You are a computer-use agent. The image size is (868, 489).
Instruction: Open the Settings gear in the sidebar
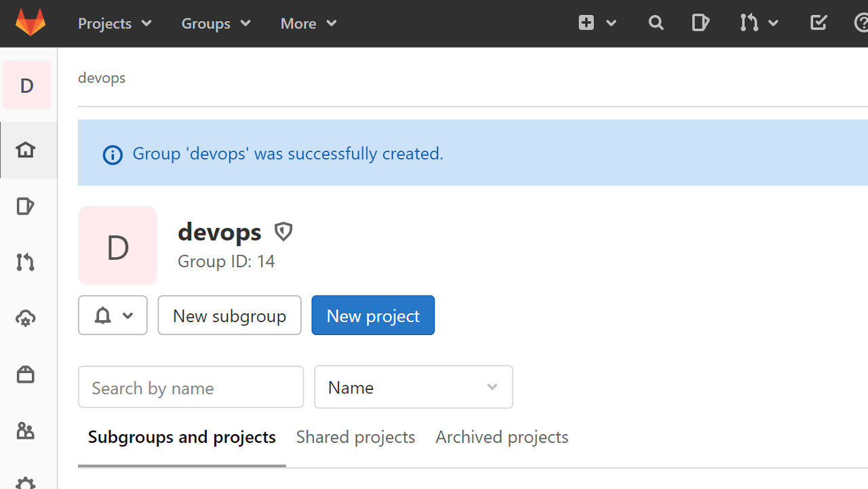click(x=26, y=483)
